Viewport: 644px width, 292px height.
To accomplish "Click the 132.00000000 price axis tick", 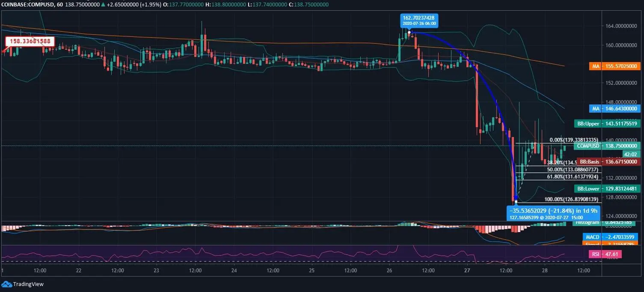I will coord(620,178).
